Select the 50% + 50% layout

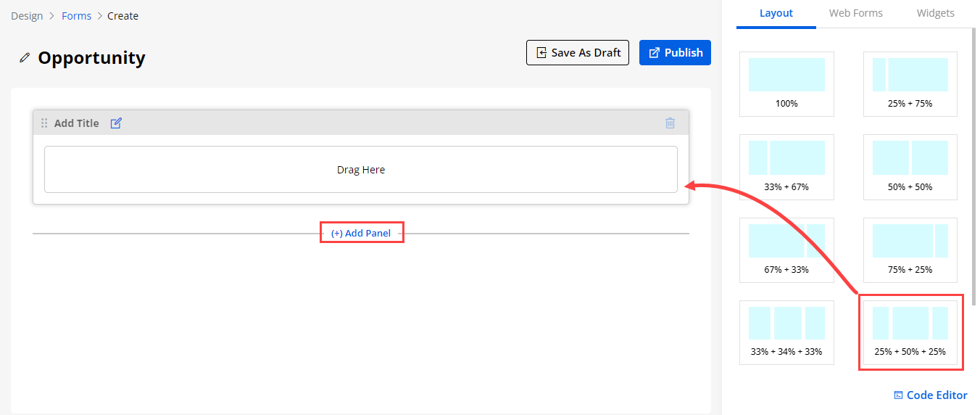(x=910, y=167)
